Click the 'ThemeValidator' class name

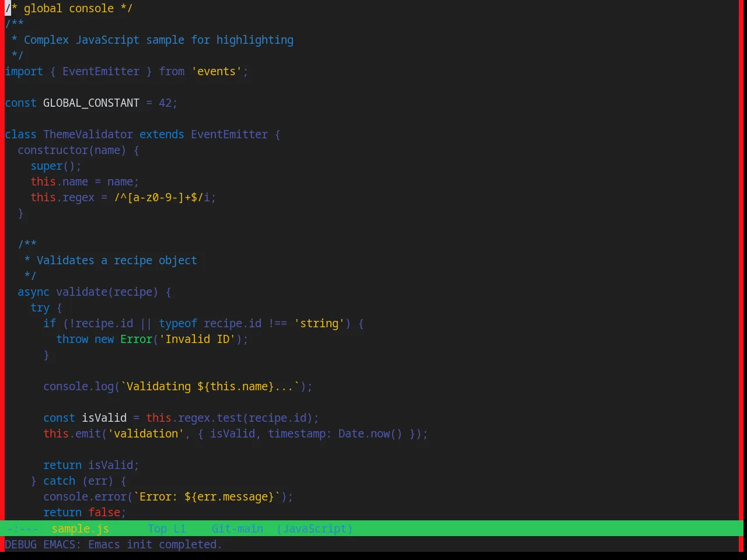(88, 134)
